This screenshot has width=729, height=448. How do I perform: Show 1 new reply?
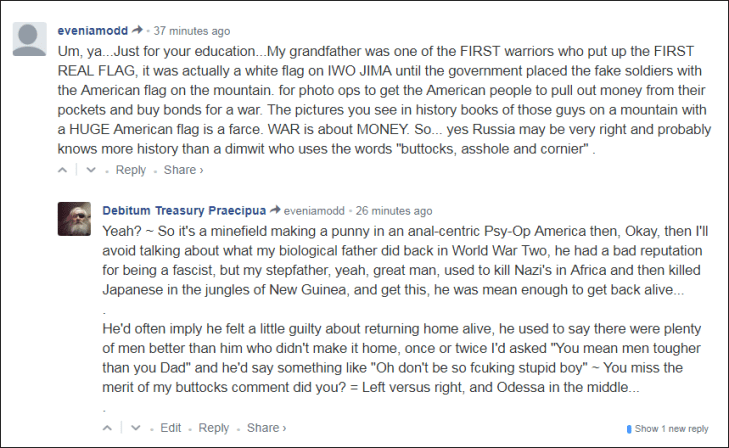coord(672,429)
